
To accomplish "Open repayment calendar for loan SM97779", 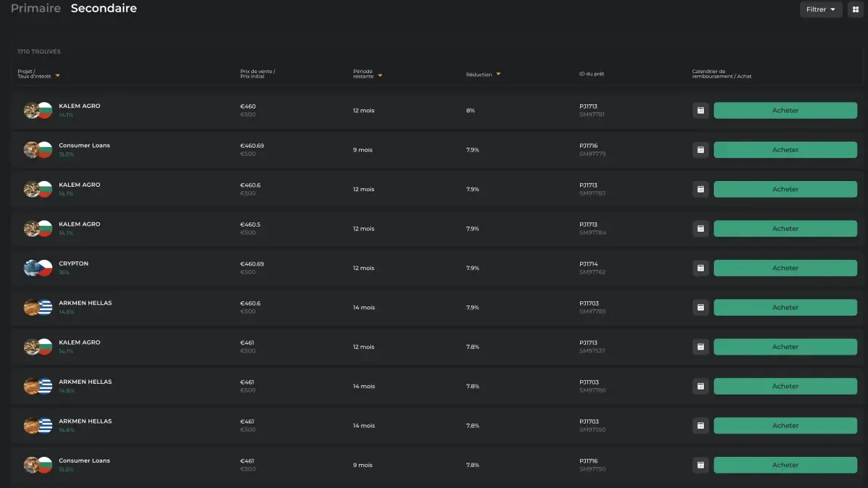I will [700, 150].
